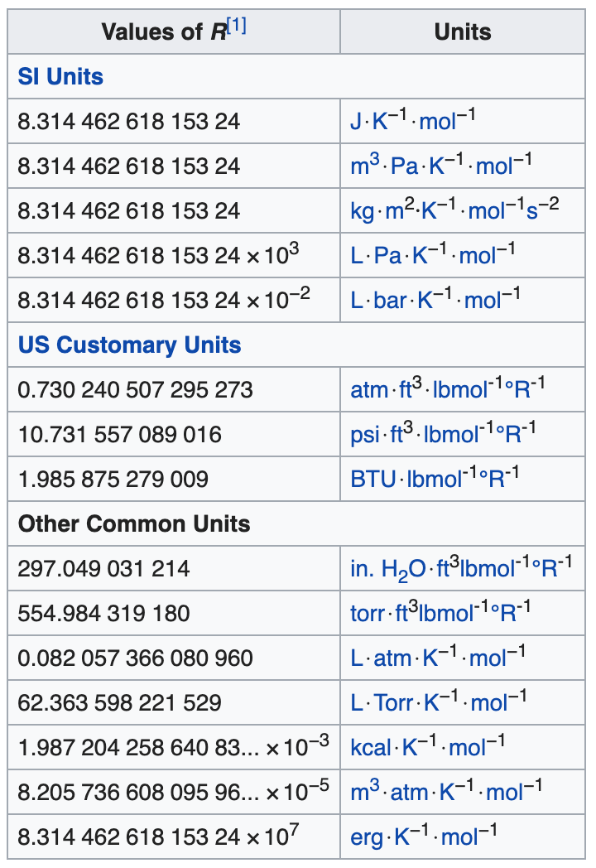Click the J·K⁻¹·mol⁻¹ unit link
This screenshot has height=868, width=596.
click(412, 122)
